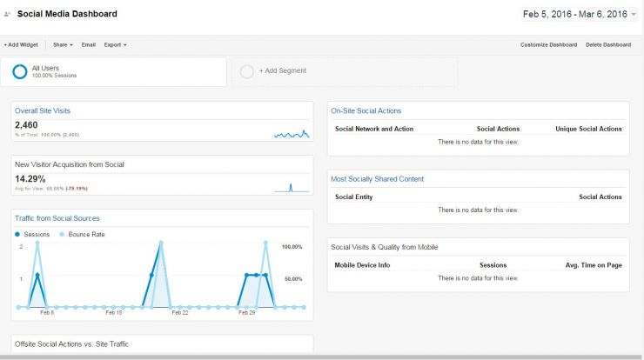Open the date range dropdown arrow
This screenshot has height=360, width=644.
coord(634,15)
